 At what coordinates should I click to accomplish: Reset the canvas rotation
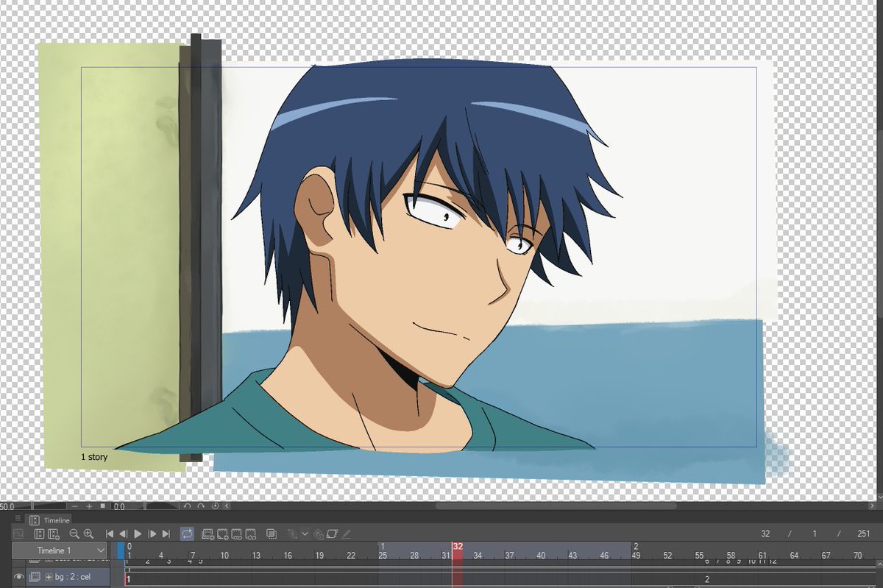click(216, 506)
